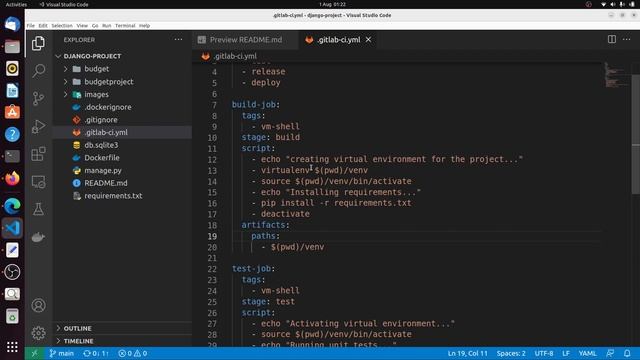The height and width of the screenshot is (360, 640).
Task: Change indentation via Spaces: 2
Action: [511, 353]
